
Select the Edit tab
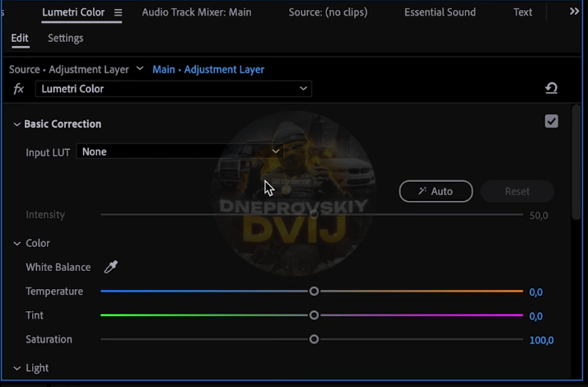tap(20, 38)
